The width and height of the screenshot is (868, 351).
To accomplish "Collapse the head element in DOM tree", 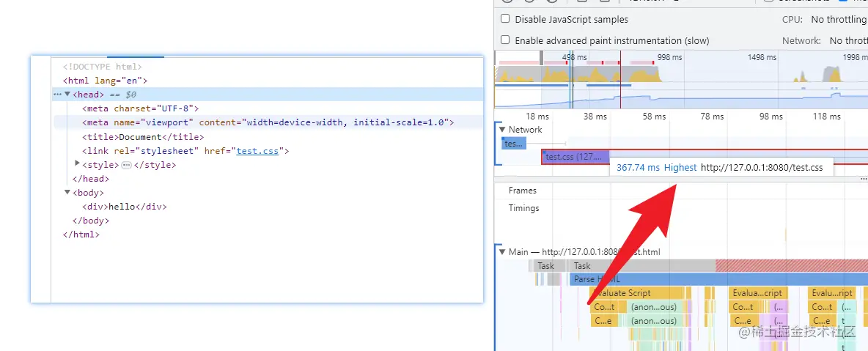I will pyautogui.click(x=67, y=95).
